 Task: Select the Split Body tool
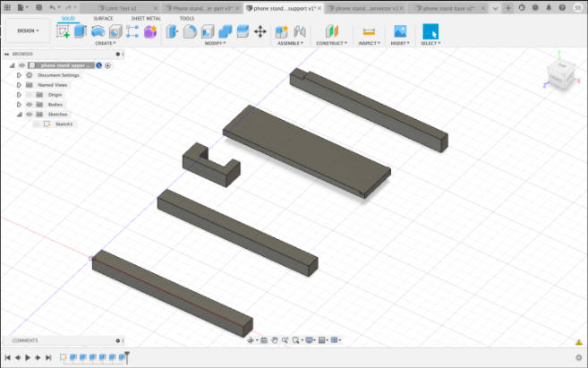click(243, 31)
